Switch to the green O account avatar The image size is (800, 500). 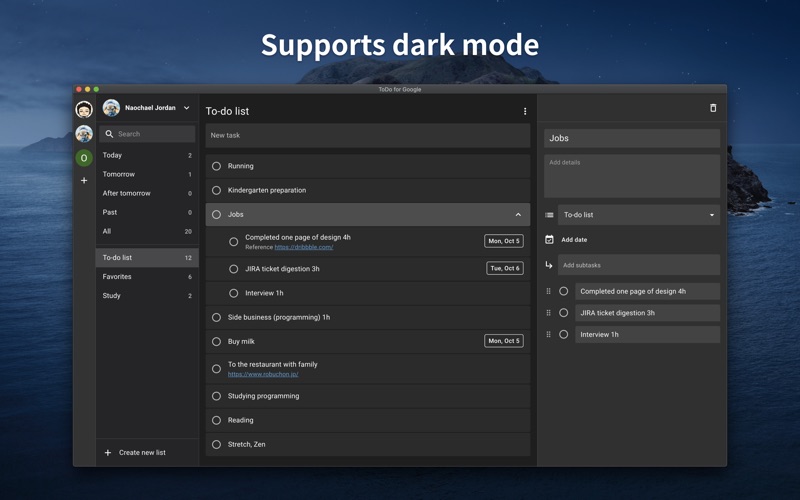(84, 158)
